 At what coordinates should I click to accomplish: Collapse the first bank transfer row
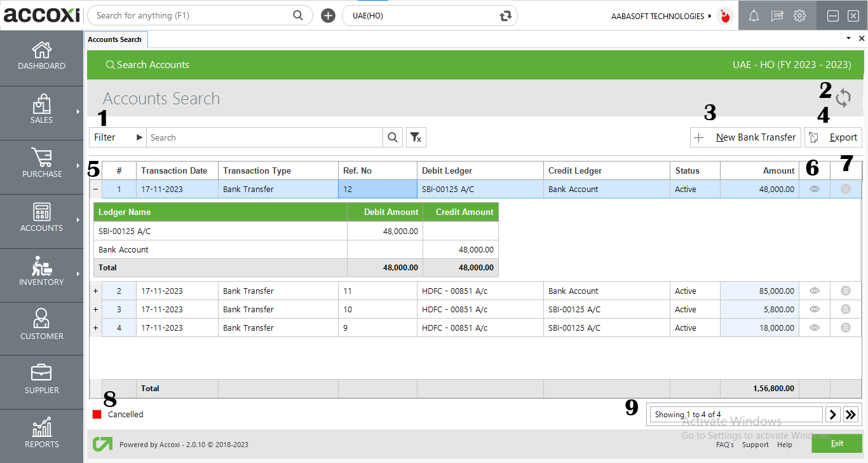pyautogui.click(x=95, y=189)
